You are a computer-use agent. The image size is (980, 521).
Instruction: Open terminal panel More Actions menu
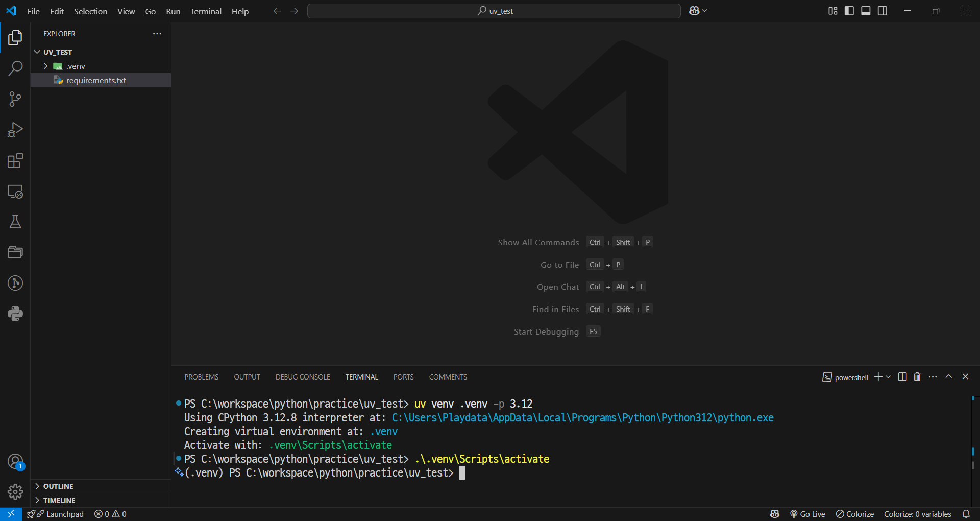click(x=933, y=377)
